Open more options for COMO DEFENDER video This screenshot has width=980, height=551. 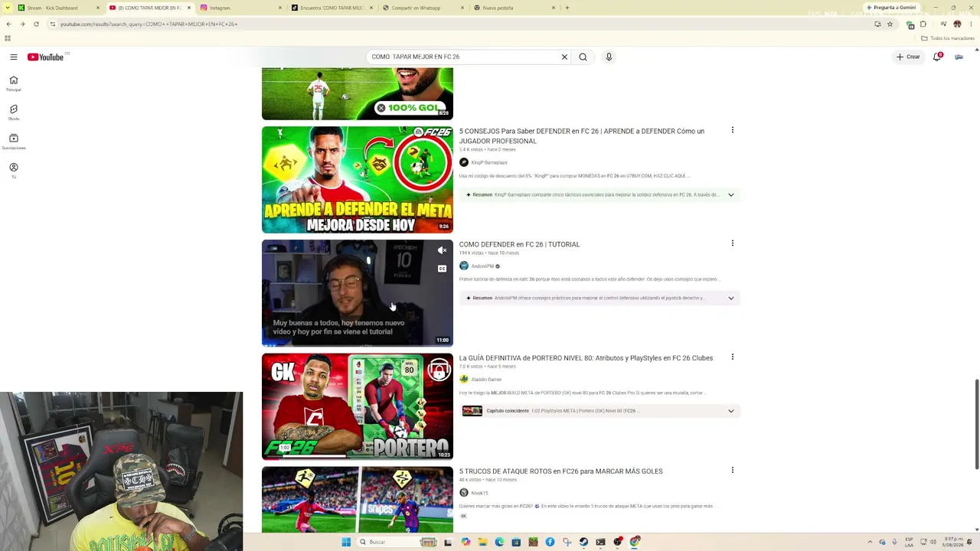(732, 243)
